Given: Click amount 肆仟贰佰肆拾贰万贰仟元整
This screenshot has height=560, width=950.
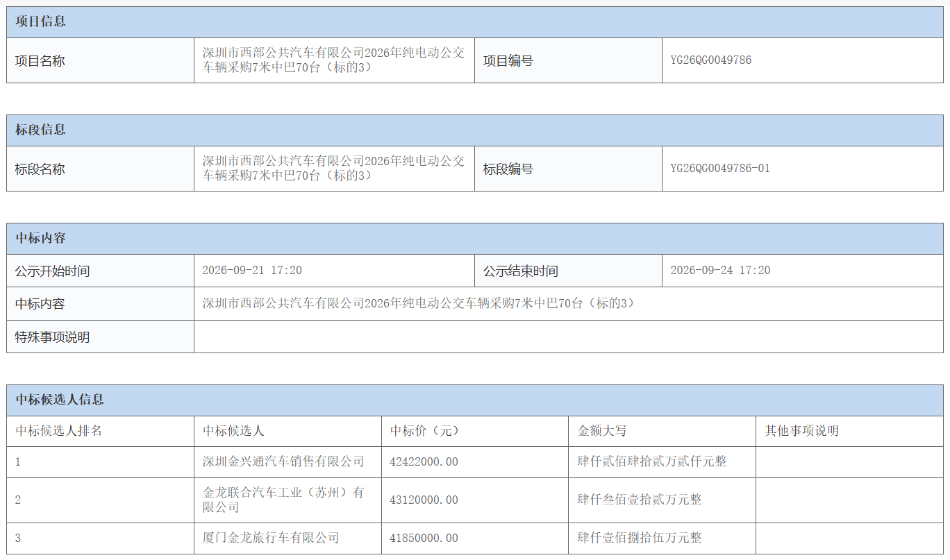Looking at the screenshot, I should 652,462.
